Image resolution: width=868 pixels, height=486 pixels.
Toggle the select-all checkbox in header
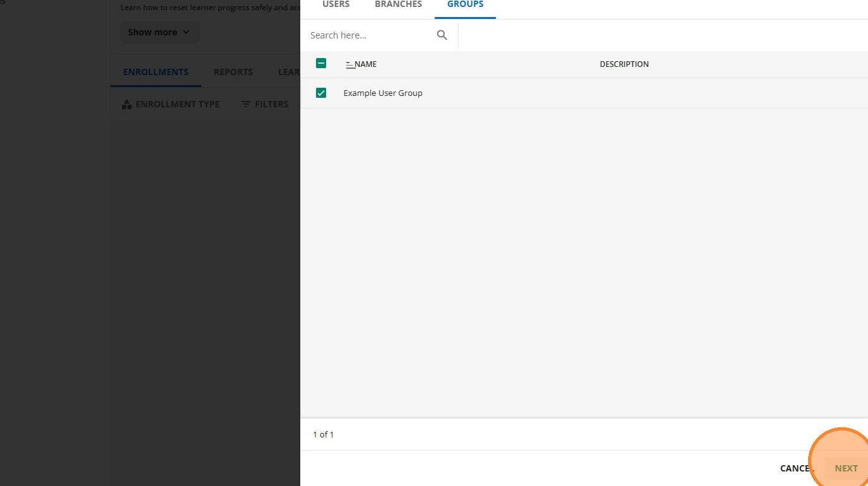321,63
